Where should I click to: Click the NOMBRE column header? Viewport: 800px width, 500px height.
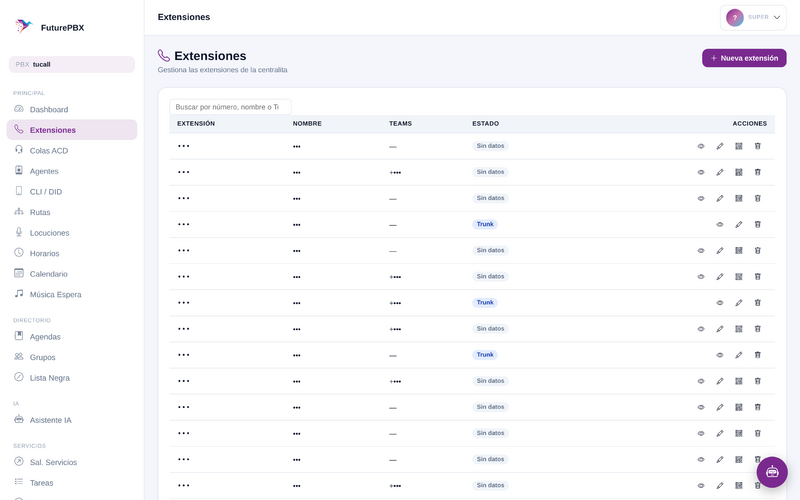tap(307, 123)
